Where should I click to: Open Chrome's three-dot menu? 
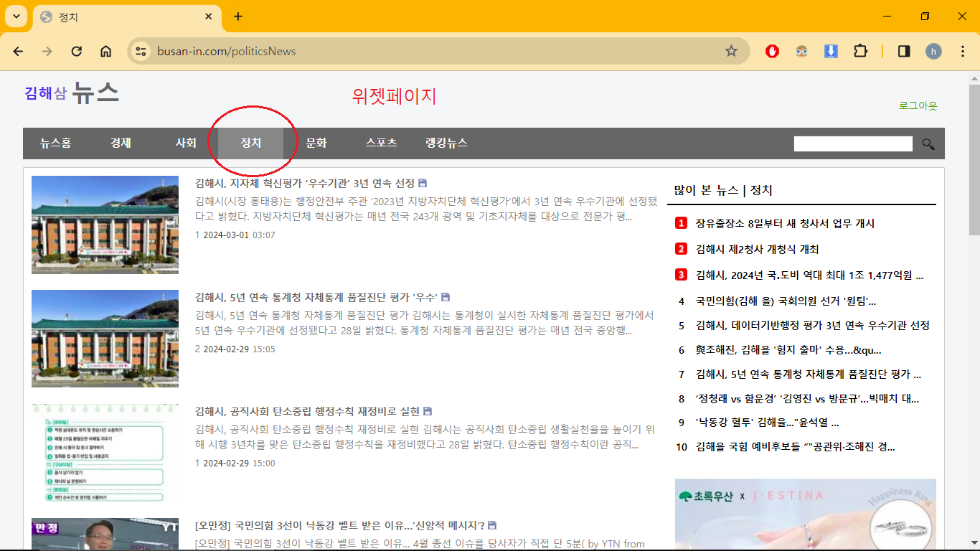[963, 51]
